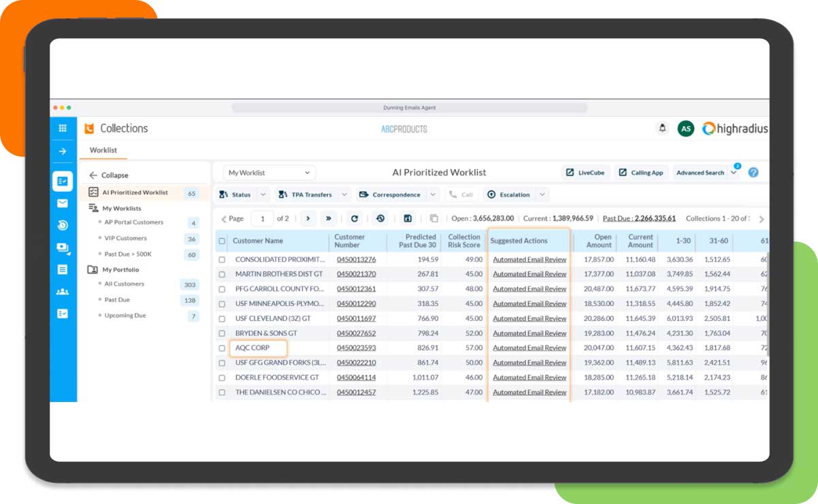Open the bottom checklist sidebar icon

tap(63, 314)
